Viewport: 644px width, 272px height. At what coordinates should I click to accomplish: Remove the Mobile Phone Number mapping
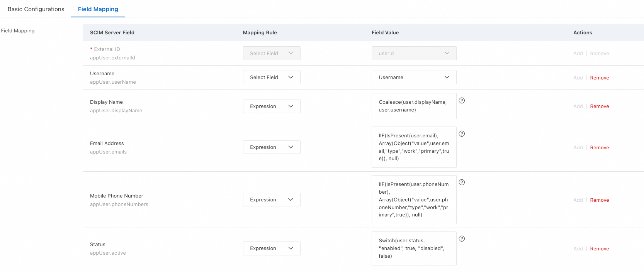click(599, 200)
